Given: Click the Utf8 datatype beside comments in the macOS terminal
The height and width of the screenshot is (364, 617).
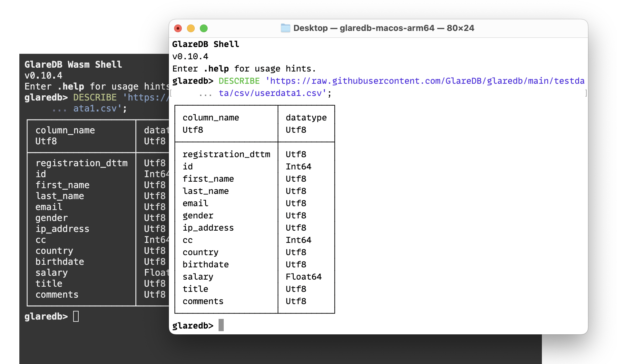Looking at the screenshot, I should pyautogui.click(x=296, y=301).
